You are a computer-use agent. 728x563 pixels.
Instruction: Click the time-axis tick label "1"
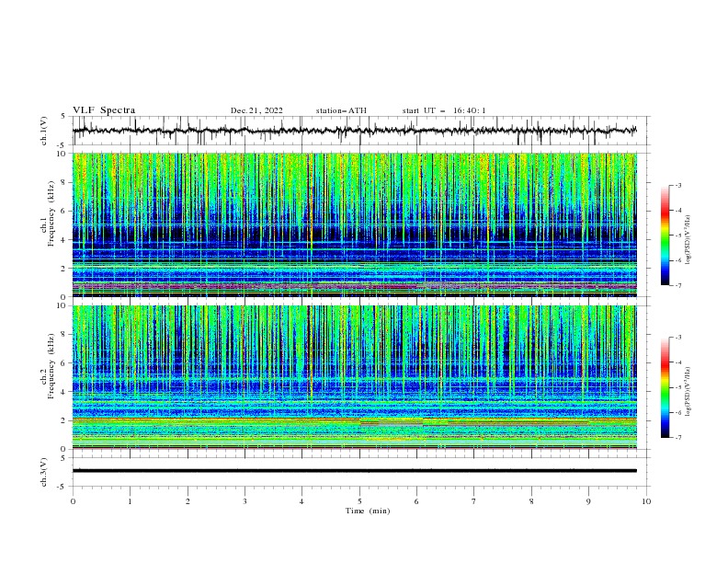(130, 501)
